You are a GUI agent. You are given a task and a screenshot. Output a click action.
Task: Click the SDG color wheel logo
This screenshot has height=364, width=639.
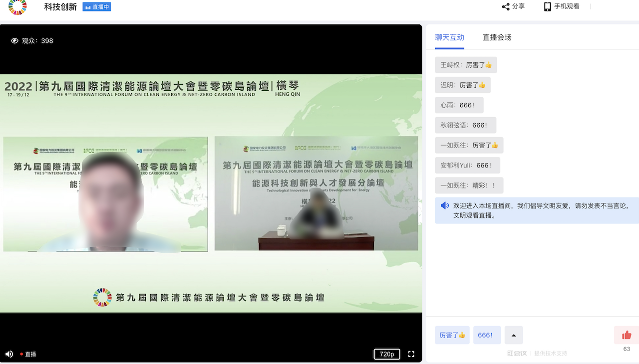[x=17, y=8]
